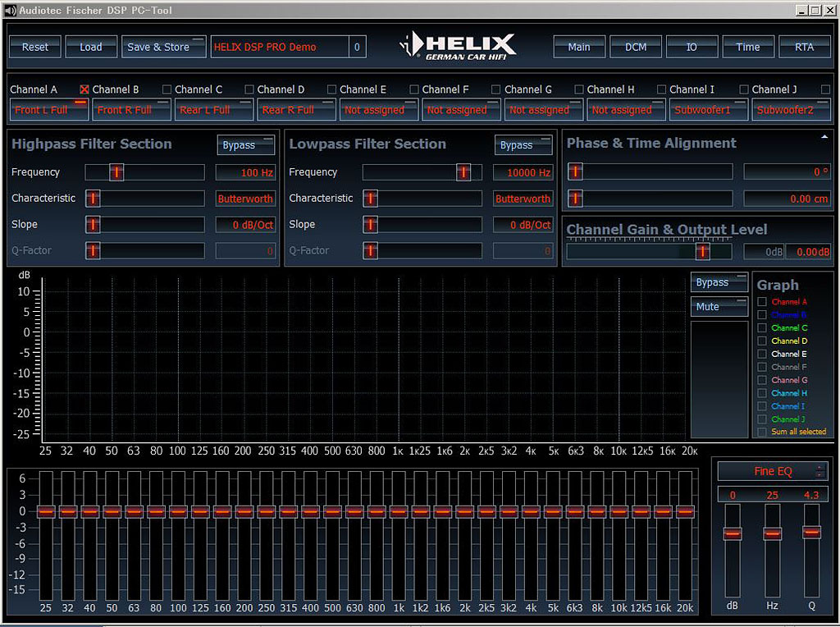Open the Load setup button

(x=91, y=47)
